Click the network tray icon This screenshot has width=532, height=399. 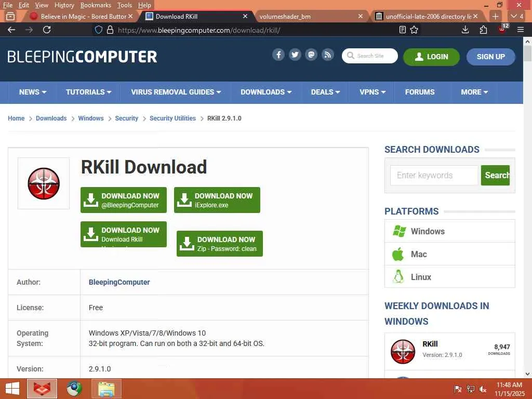(470, 389)
